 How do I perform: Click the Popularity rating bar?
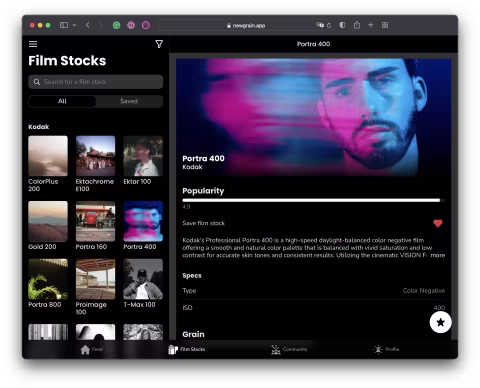(x=313, y=200)
